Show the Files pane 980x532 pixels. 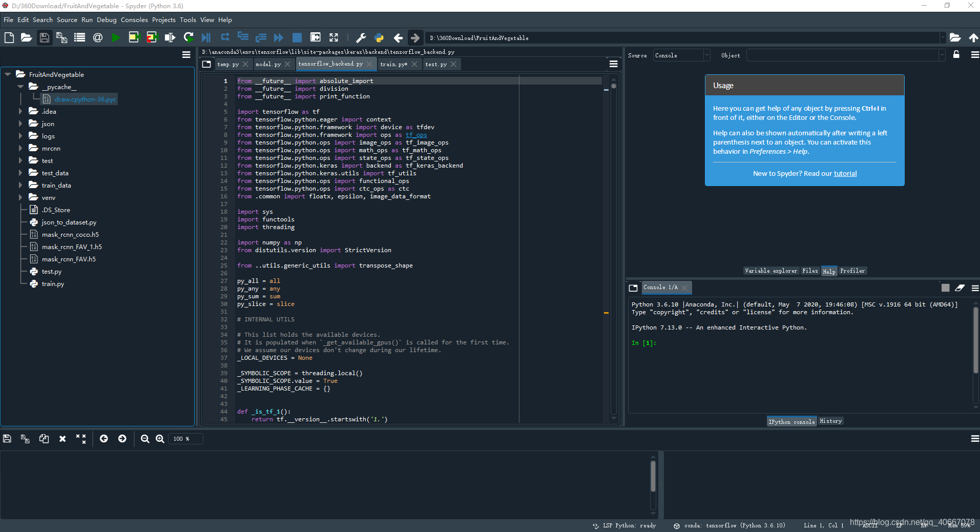click(x=810, y=271)
